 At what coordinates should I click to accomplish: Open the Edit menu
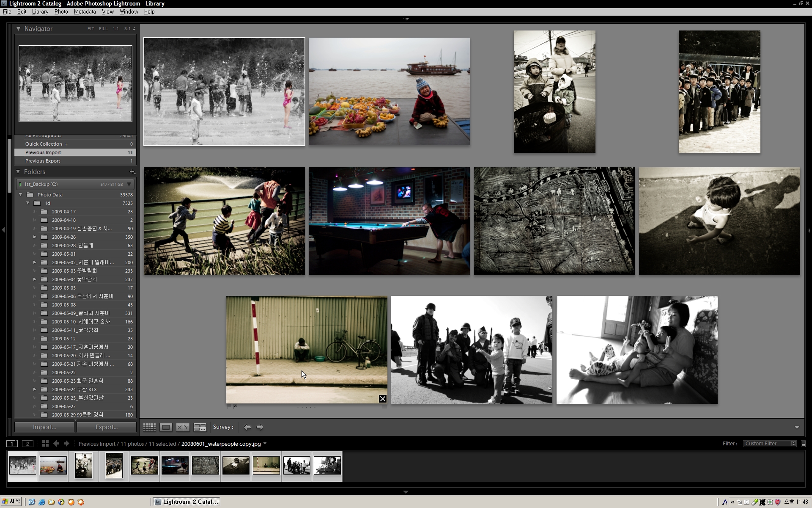22,12
